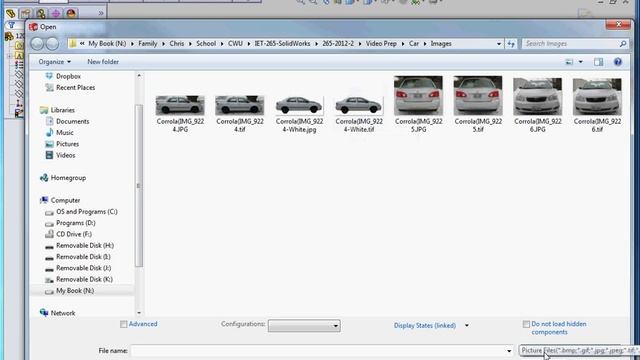Click Family in the breadcrumb path
The height and width of the screenshot is (360, 640).
[147, 44]
